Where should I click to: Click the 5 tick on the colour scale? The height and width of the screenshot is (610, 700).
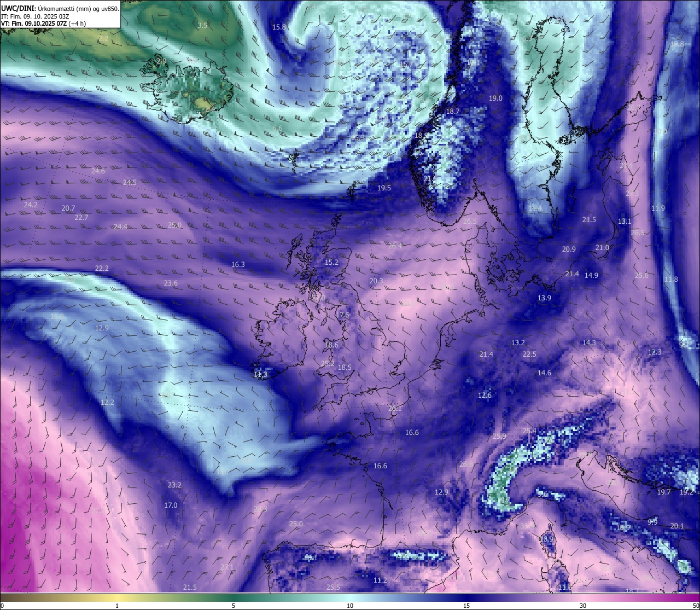pyautogui.click(x=234, y=606)
